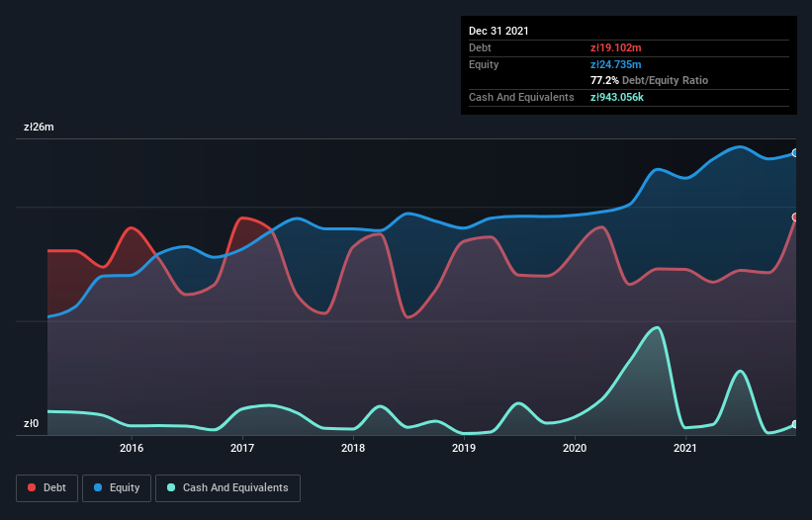Click the zł24.735m equity value

pos(616,64)
